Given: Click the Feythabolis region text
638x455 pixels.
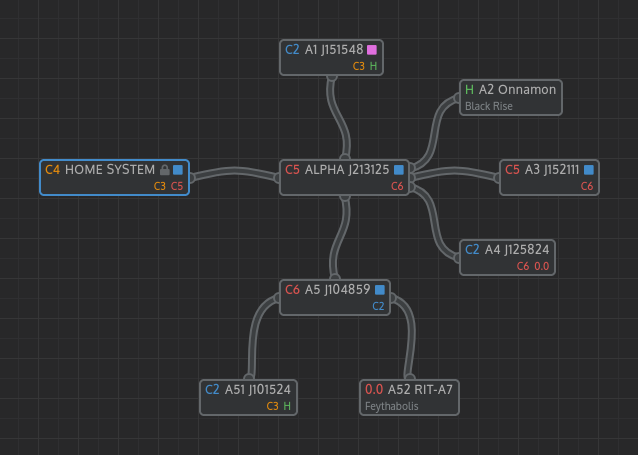Looking at the screenshot, I should click(x=391, y=406).
